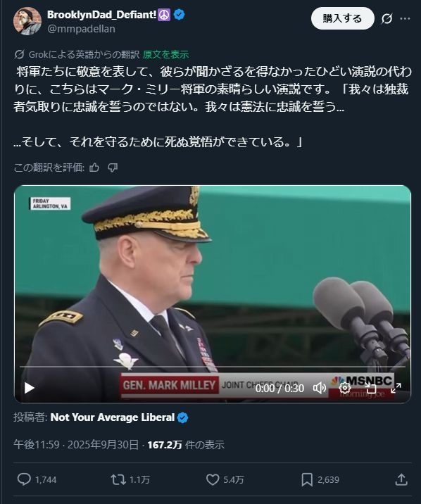The width and height of the screenshot is (421, 504).
Task: Open BrooklynDad_Defiant profile avatar
Action: pyautogui.click(x=27, y=21)
